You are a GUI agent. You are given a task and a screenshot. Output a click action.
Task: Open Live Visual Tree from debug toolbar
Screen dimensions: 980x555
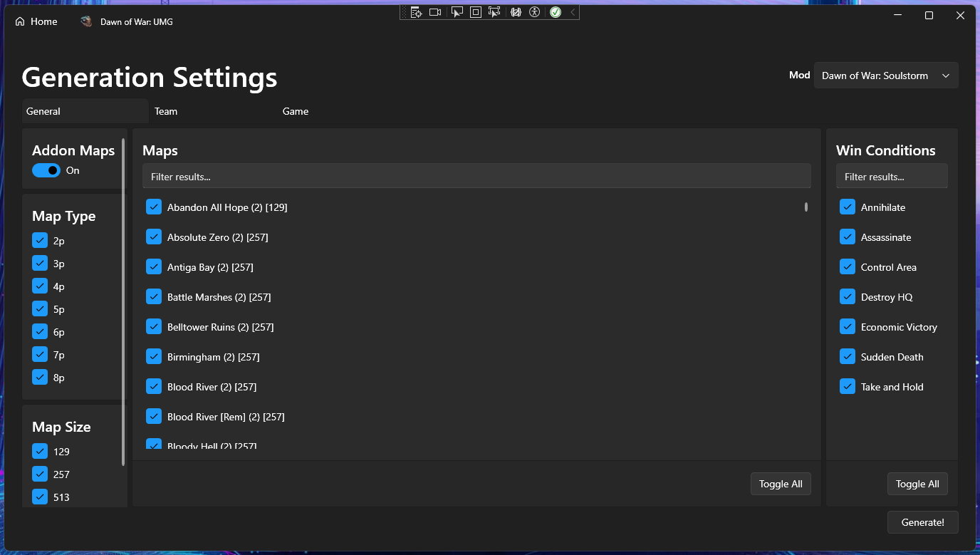point(417,12)
